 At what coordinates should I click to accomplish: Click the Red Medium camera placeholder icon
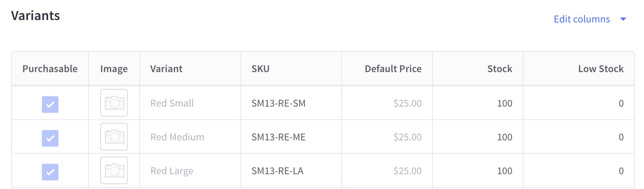[114, 137]
